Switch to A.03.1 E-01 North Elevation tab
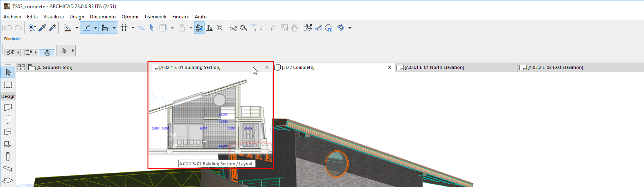644x187 pixels. (456, 67)
